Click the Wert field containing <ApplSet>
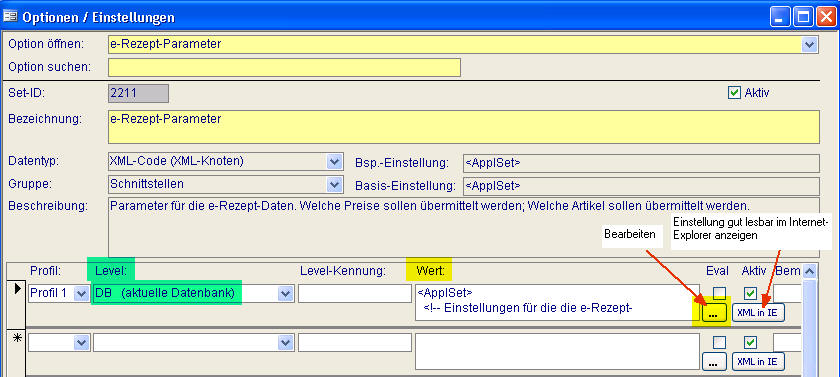840x377 pixels. [x=557, y=303]
